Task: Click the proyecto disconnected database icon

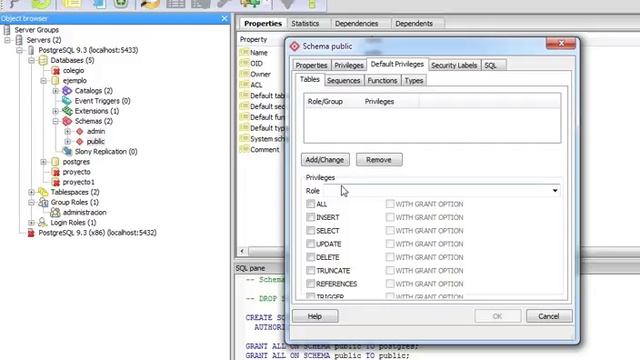Action: pos(56,172)
